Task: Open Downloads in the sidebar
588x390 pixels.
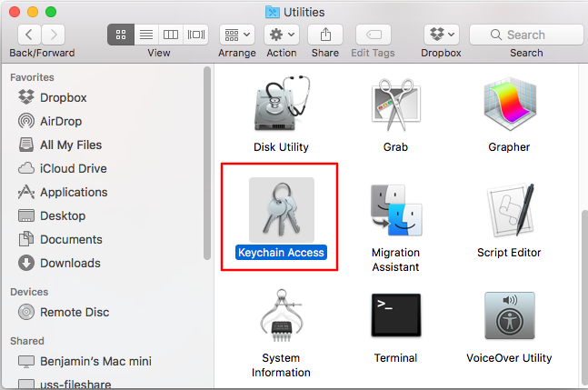Action: [59, 263]
